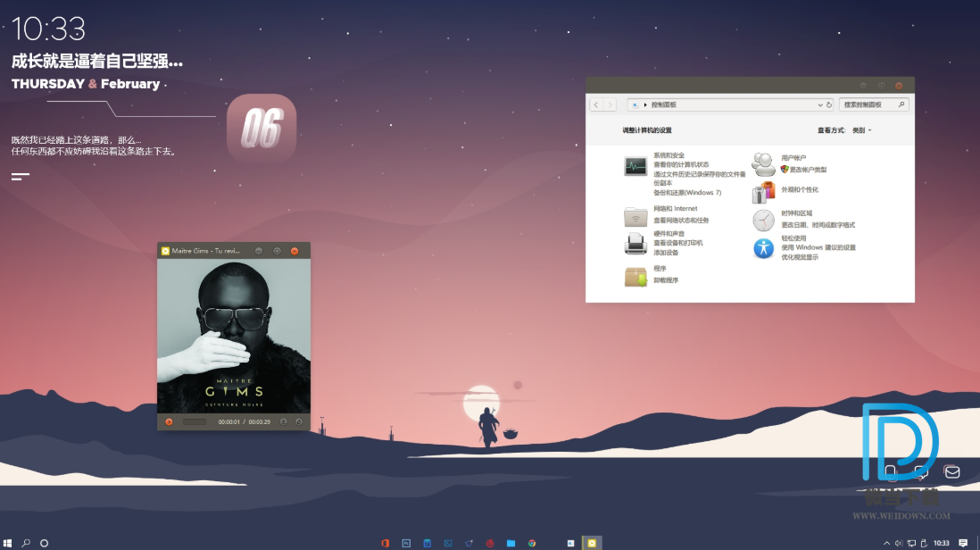
Task: Switch to the active yellow player taskbar button
Action: point(592,543)
